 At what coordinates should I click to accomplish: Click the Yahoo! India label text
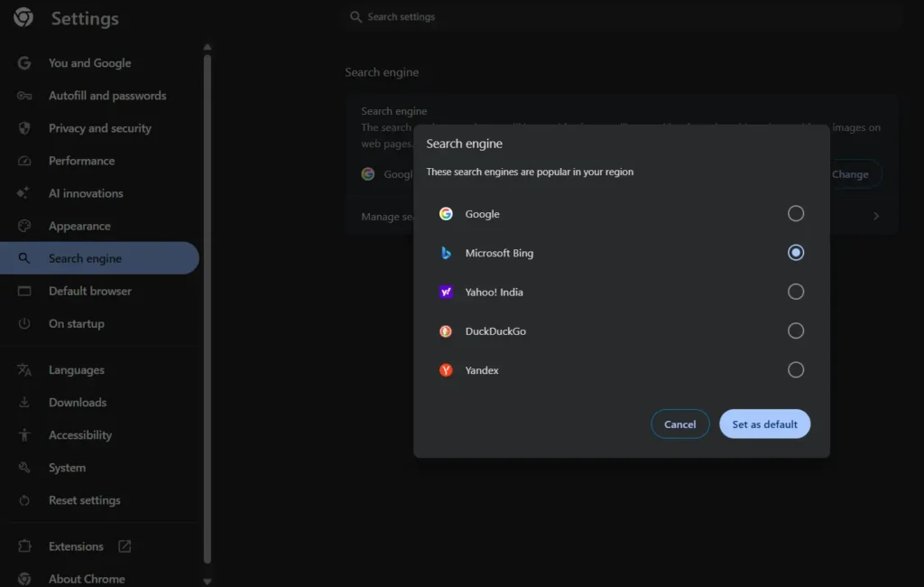click(494, 292)
